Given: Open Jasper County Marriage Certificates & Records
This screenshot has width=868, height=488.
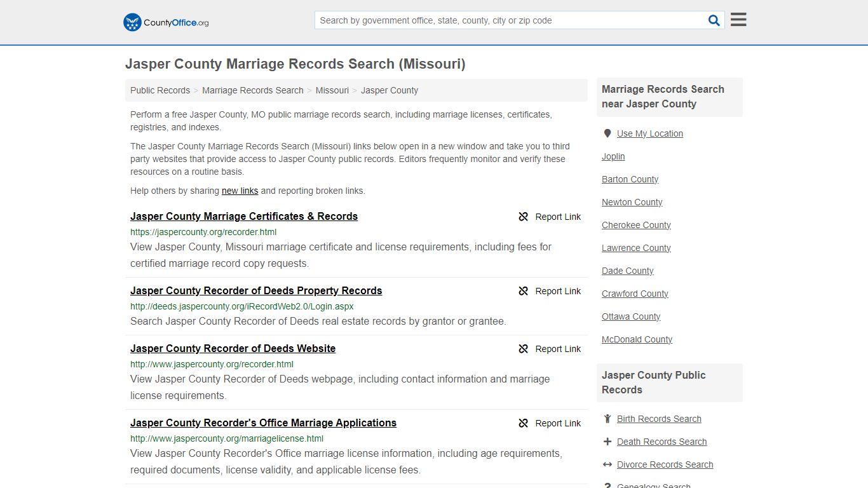Looking at the screenshot, I should coord(244,216).
